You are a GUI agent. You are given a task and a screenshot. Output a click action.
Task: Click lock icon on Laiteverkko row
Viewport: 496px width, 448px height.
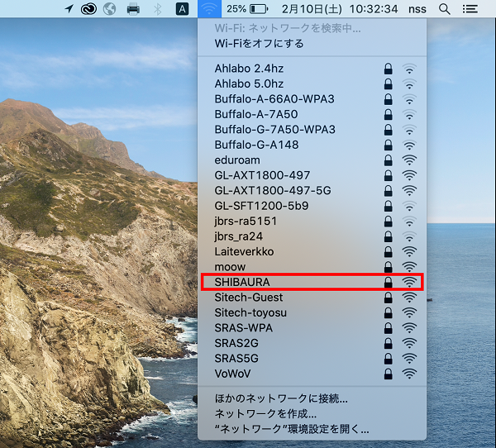click(x=389, y=251)
